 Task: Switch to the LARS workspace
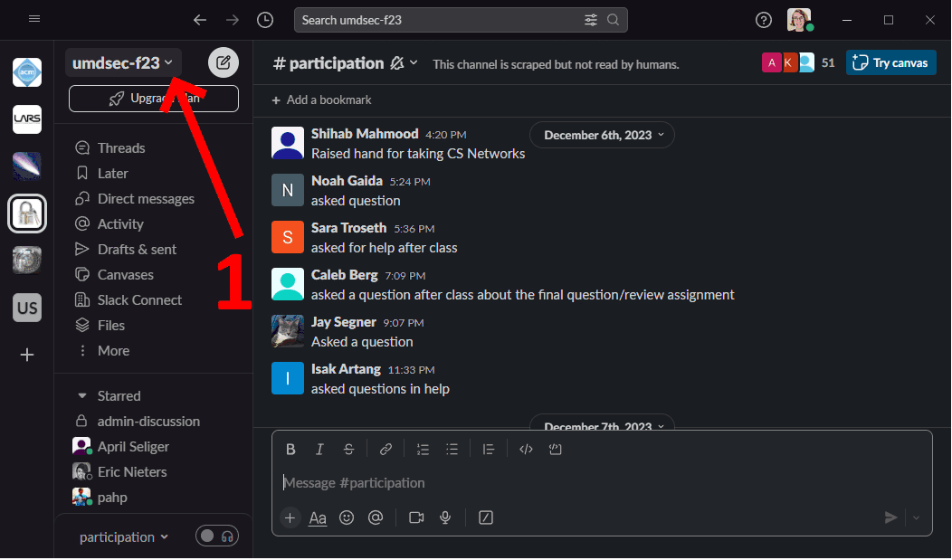click(27, 119)
